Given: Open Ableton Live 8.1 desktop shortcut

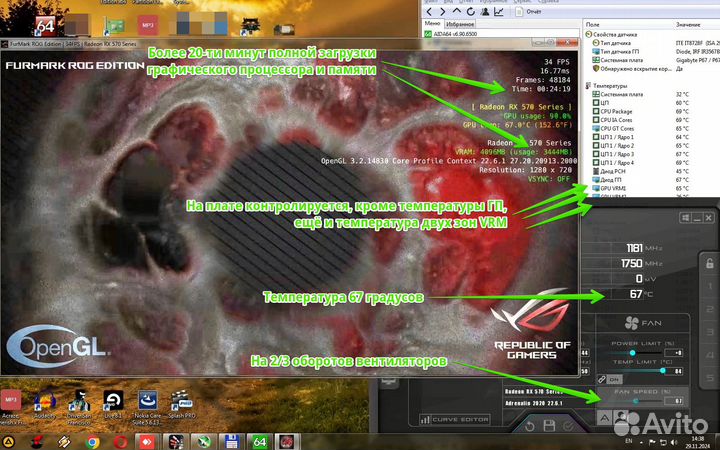Looking at the screenshot, I should 113,404.
